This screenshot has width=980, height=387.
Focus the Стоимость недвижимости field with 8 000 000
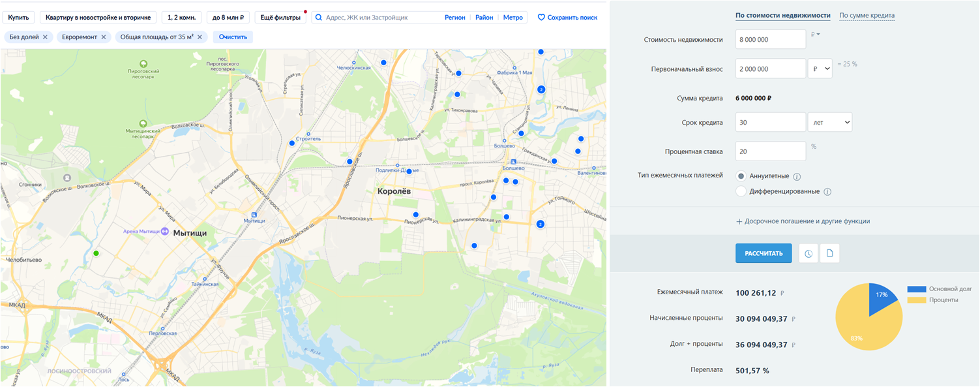coord(771,39)
